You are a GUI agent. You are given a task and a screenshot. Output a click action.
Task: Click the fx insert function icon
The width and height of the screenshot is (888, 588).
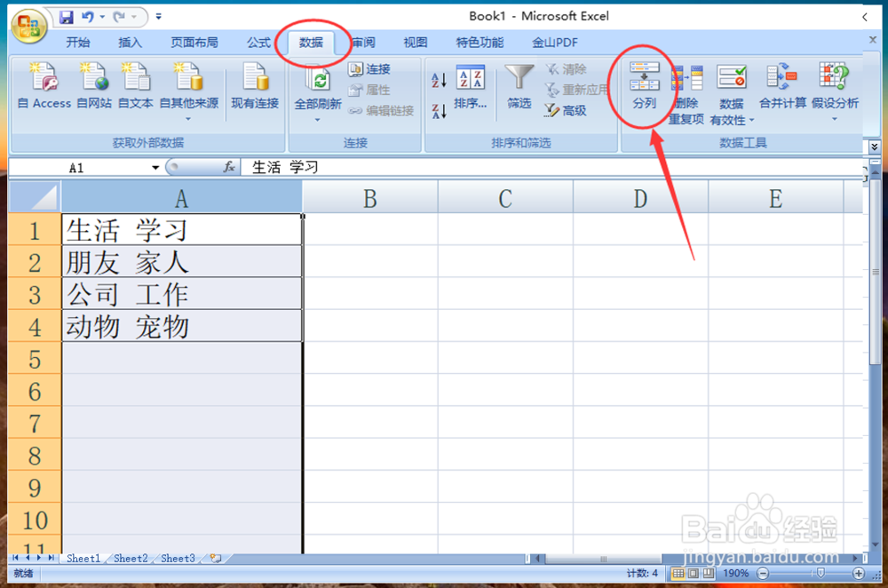point(229,167)
